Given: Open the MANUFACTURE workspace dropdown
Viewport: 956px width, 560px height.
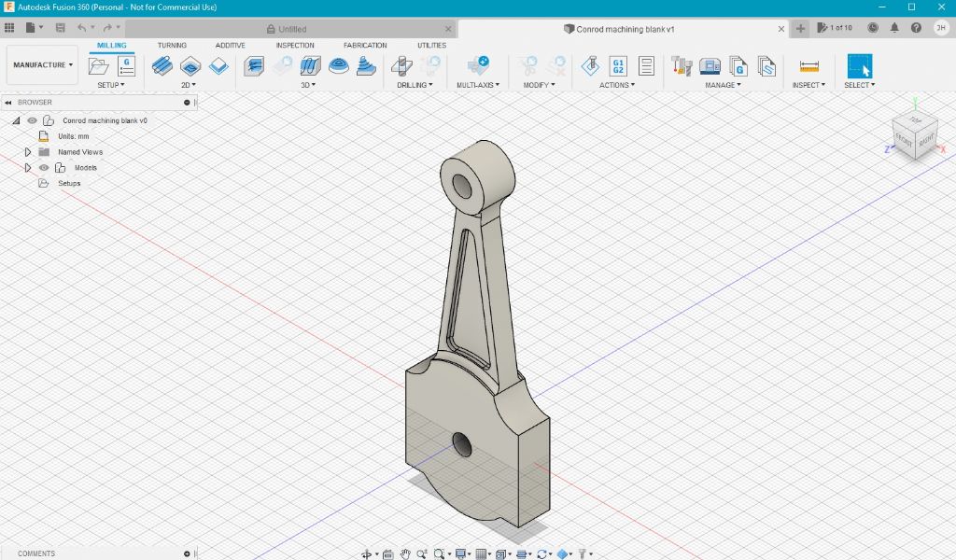Looking at the screenshot, I should (43, 64).
